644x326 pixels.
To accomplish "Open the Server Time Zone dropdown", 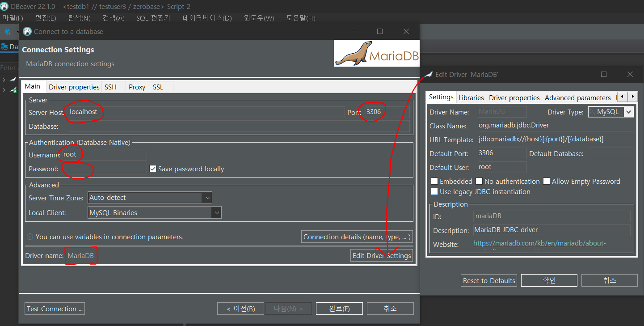I will click(150, 197).
